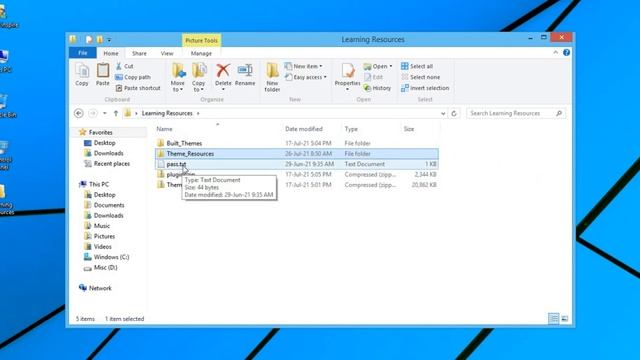Cut the selected item
640x360 pixels.
124,66
